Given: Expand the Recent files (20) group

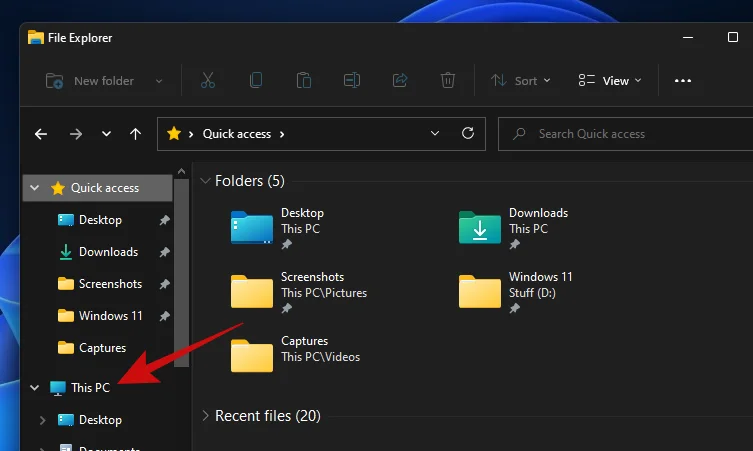Looking at the screenshot, I should pyautogui.click(x=205, y=415).
